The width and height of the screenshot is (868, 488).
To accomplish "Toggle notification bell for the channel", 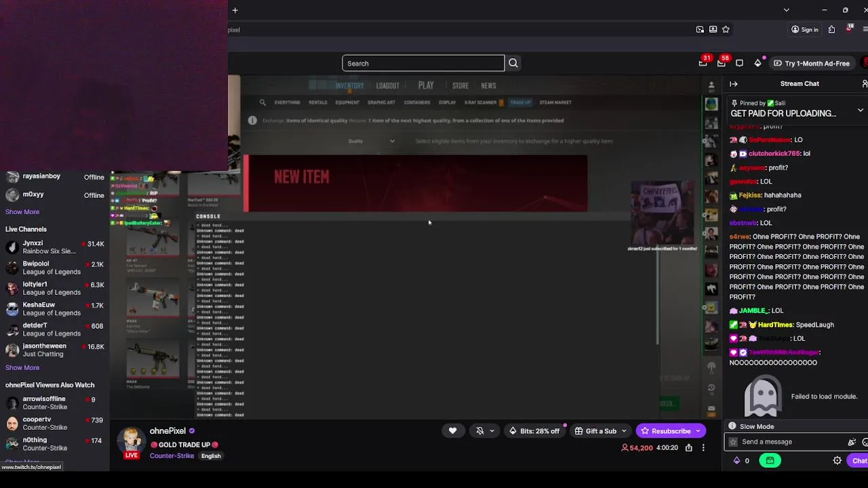I will click(480, 431).
